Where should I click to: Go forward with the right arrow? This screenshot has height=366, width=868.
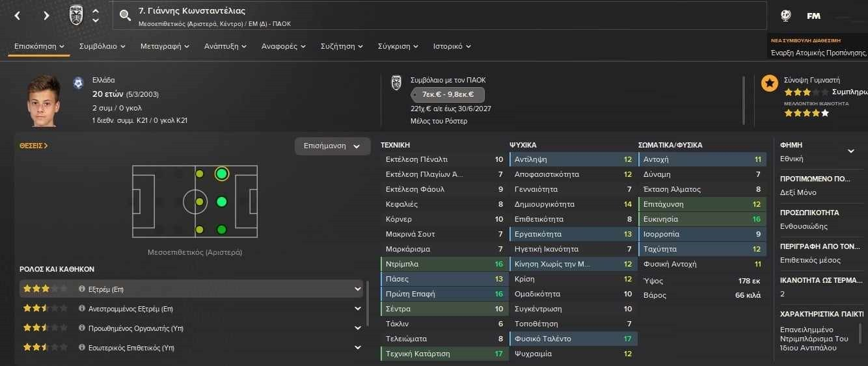pos(46,16)
